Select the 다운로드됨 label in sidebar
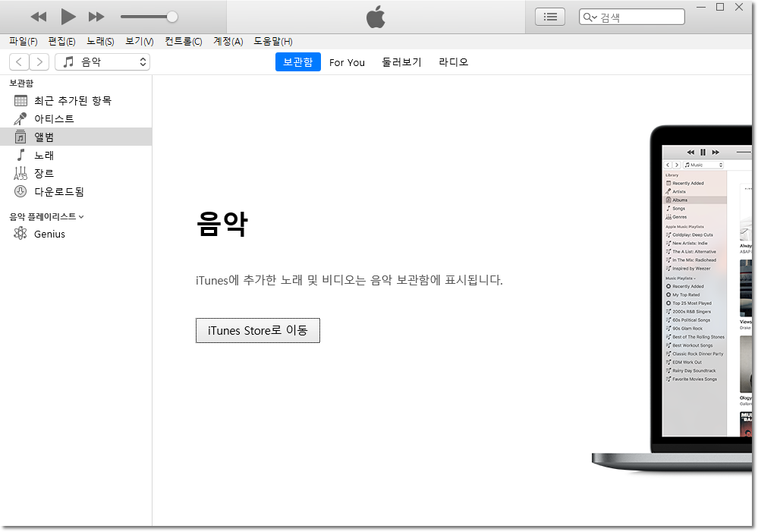 coord(59,192)
